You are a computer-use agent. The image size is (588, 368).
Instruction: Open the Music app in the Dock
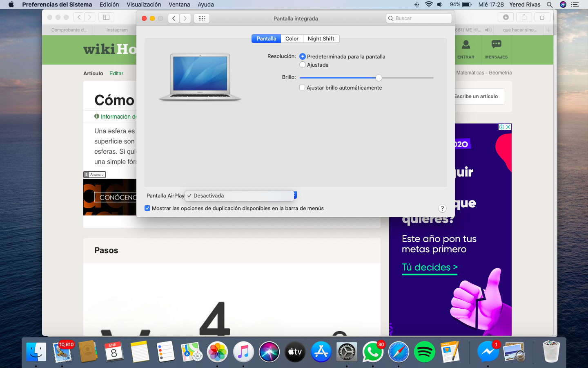[243, 352]
